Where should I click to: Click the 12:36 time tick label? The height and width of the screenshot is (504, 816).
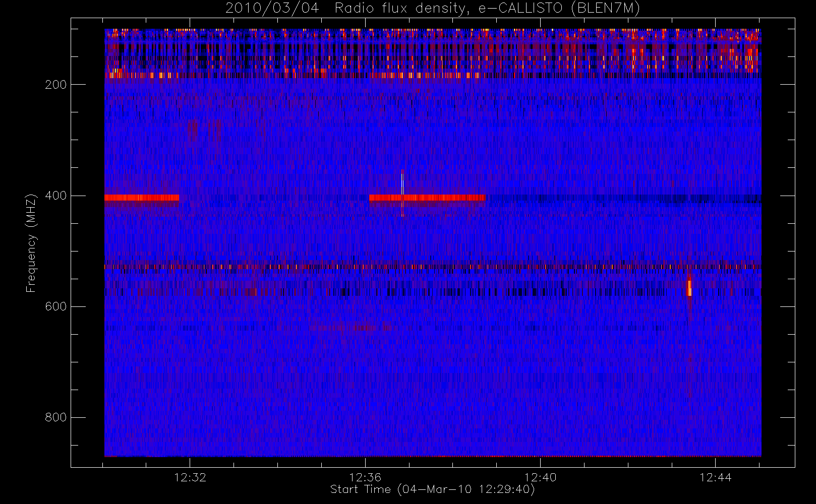(365, 477)
